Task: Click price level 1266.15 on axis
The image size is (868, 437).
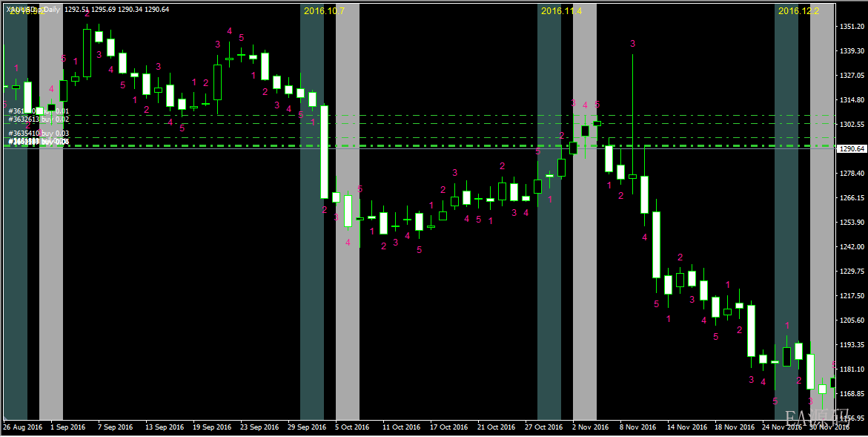Action: tap(852, 198)
